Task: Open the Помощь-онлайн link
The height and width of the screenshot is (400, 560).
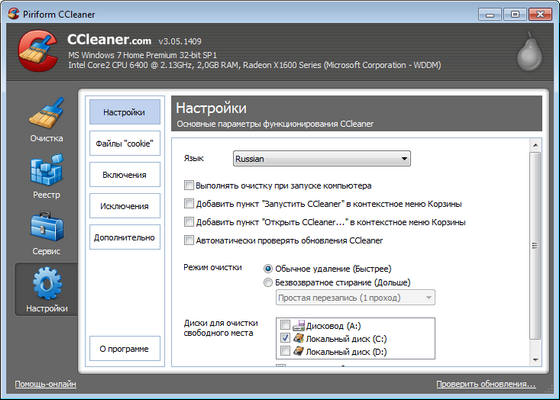Action: point(45,384)
